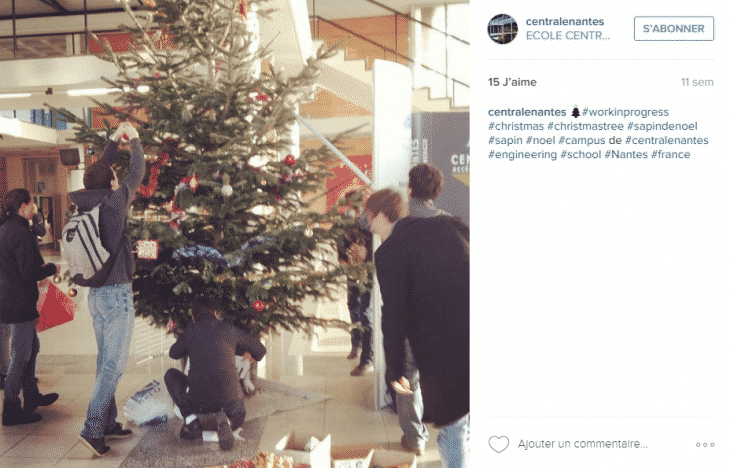Click the Christmas tree post photo

coord(235,234)
